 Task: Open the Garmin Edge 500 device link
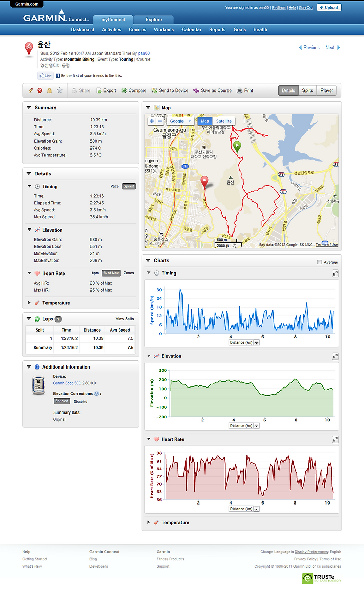67,383
